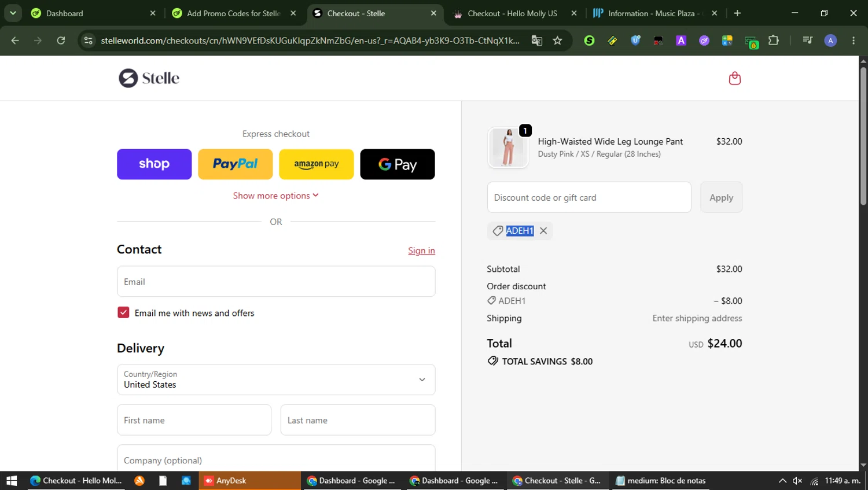Image resolution: width=868 pixels, height=490 pixels.
Task: Click the browser address bar URL
Action: (310, 40)
